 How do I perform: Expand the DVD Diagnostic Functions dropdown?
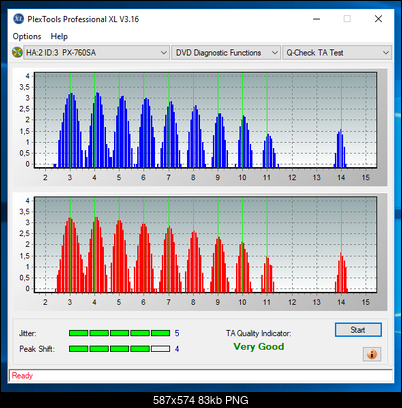(225, 53)
